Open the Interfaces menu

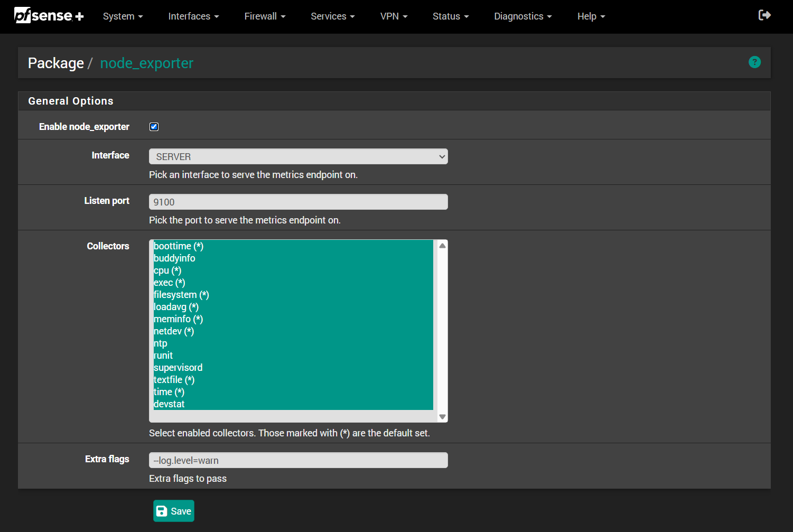tap(193, 16)
